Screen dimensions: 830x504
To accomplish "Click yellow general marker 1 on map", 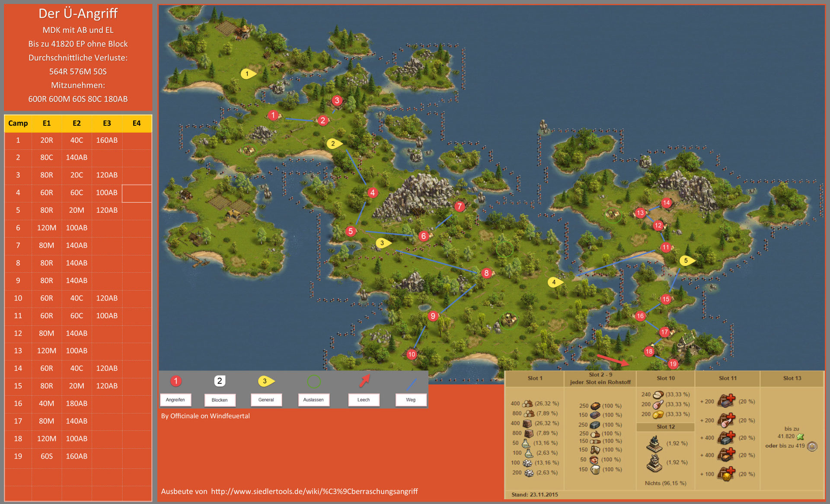I will coord(248,74).
